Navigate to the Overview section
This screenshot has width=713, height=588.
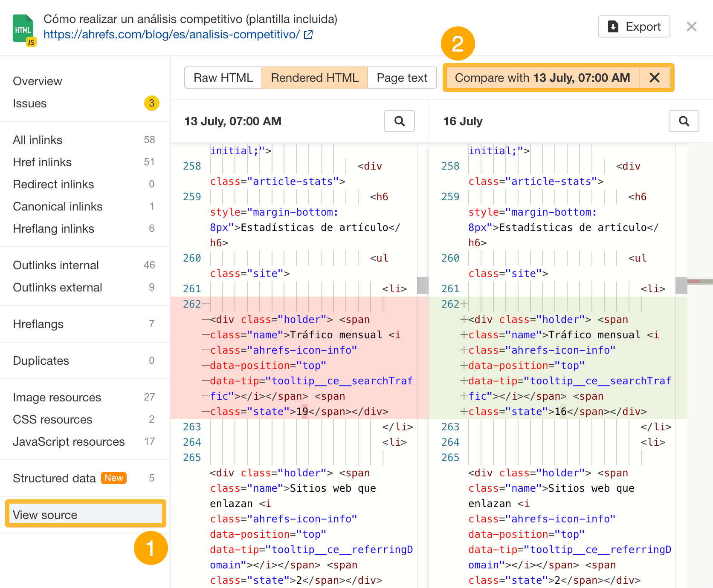[x=38, y=81]
